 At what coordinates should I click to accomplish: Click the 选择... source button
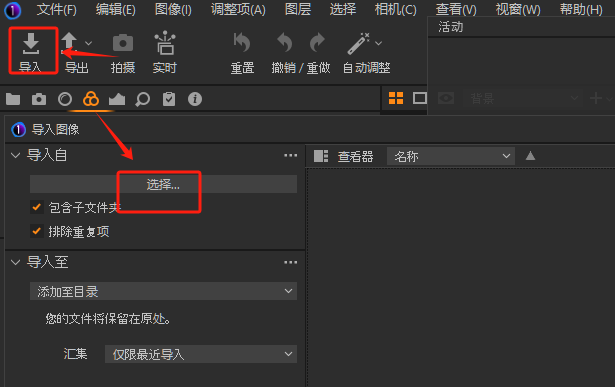[163, 184]
